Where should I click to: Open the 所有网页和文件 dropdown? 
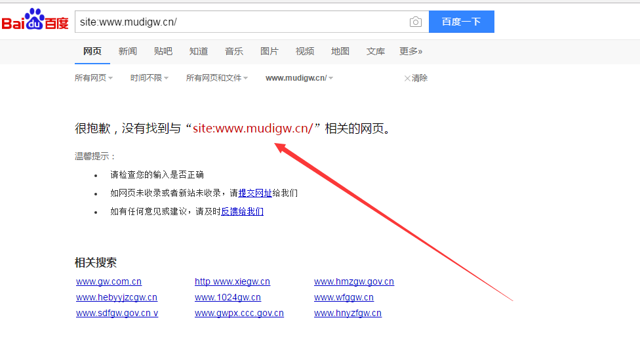coord(217,78)
